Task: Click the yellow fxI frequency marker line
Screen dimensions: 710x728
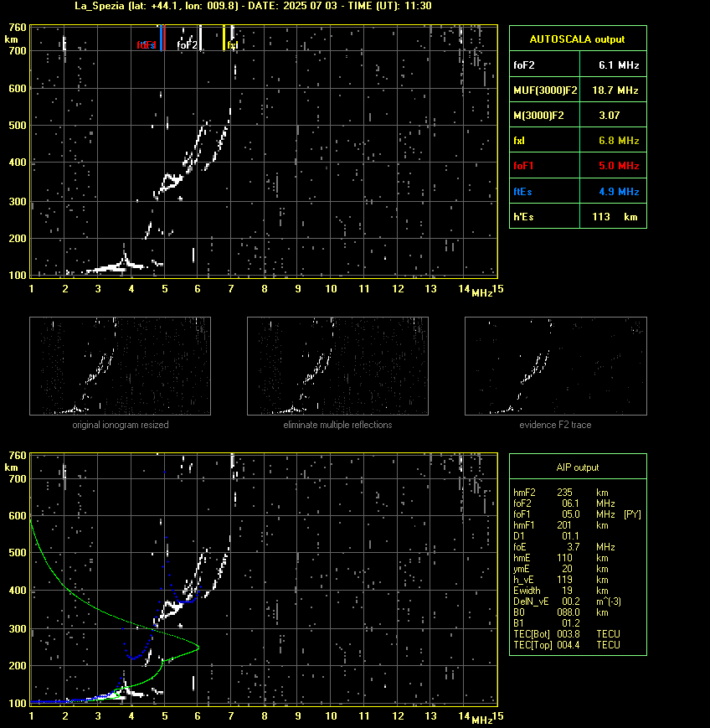Action: tap(224, 38)
